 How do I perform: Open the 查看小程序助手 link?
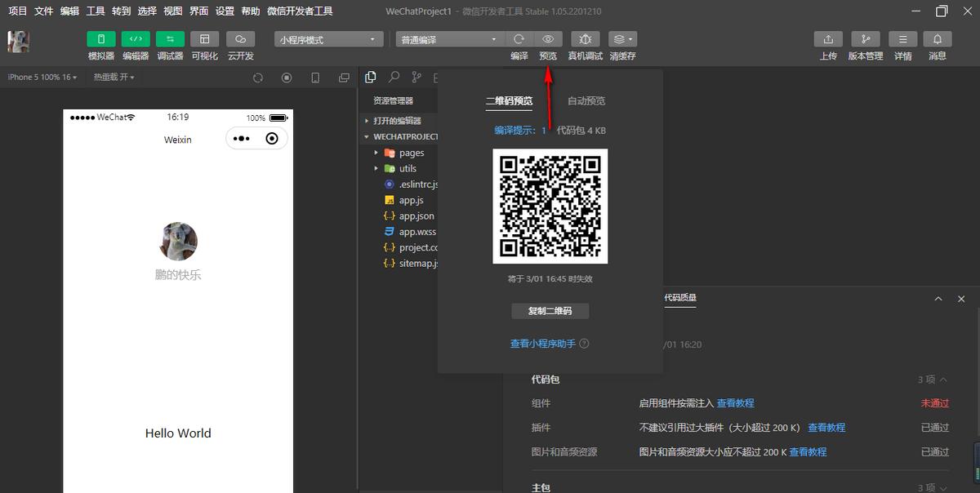pyautogui.click(x=544, y=343)
